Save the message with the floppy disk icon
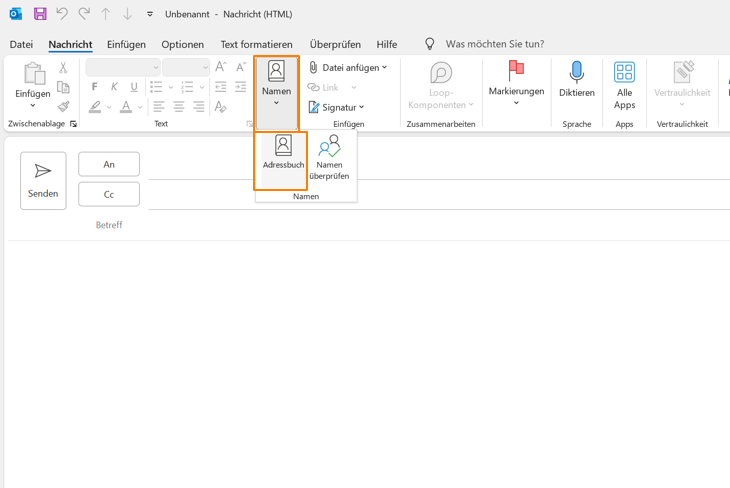Screen dimensions: 730x488 coord(40,14)
